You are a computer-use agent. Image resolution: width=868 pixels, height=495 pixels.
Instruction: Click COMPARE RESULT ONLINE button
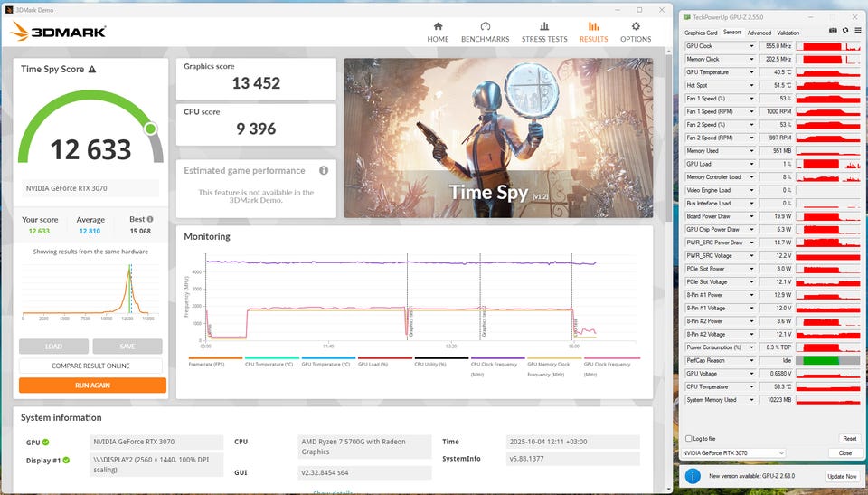(x=90, y=366)
